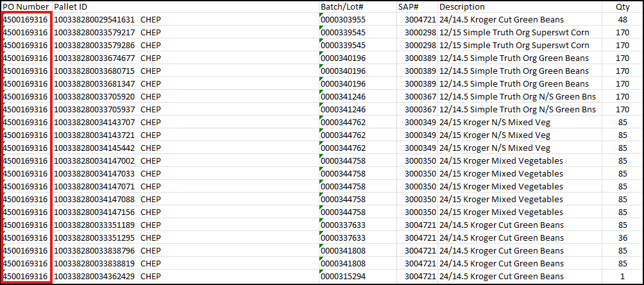Select pallet ID cell 100338280033579286 CHEP
644x285 pixels.
point(185,45)
